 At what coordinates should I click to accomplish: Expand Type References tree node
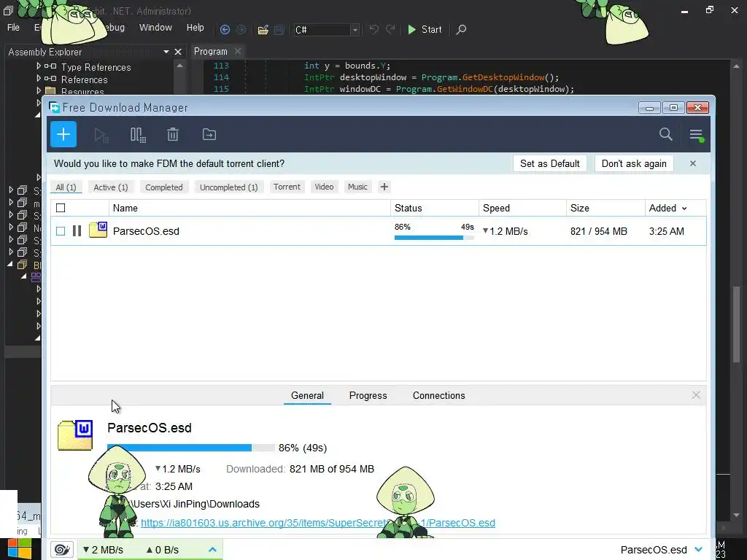coord(39,66)
